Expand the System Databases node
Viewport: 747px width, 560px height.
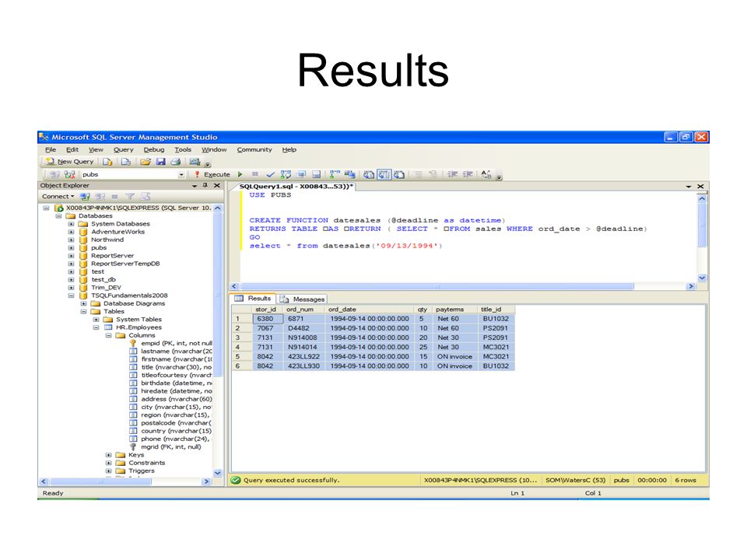[x=71, y=224]
